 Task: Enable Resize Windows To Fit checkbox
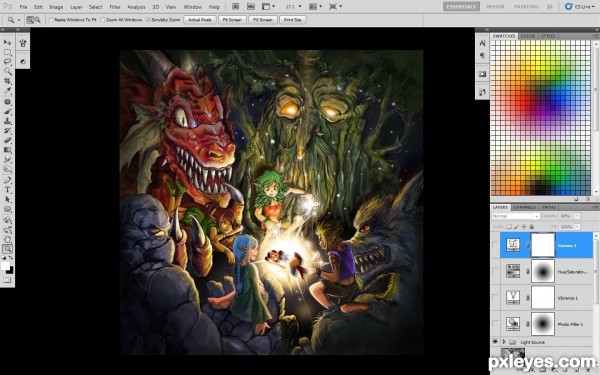click(51, 20)
